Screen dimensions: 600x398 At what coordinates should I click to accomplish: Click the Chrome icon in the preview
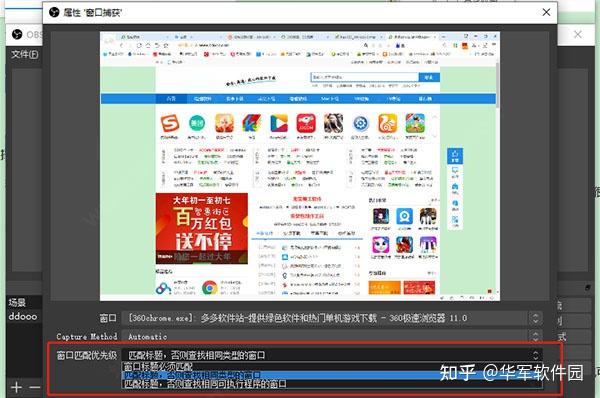[x=210, y=287]
